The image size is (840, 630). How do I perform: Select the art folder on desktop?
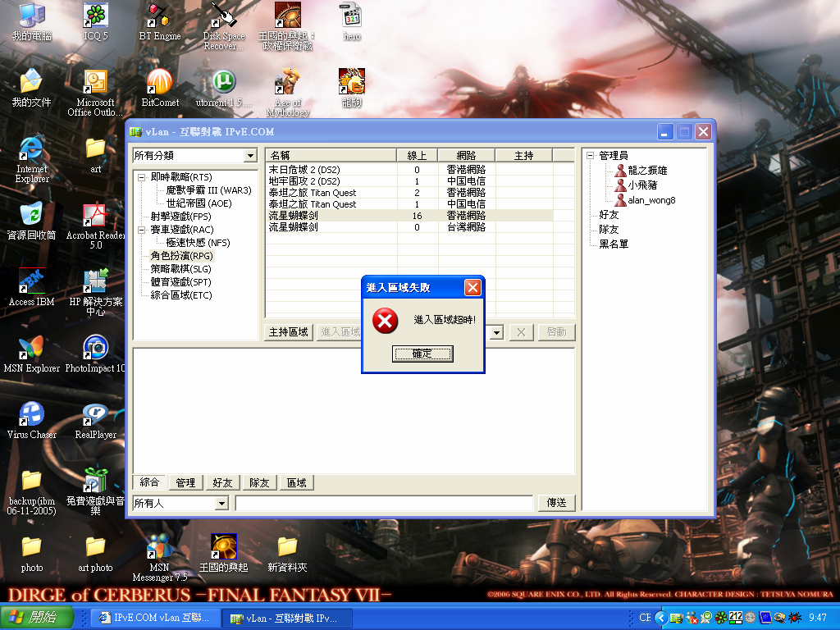click(95, 154)
